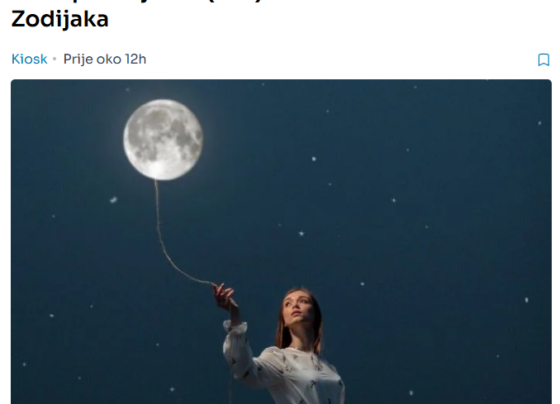Click the star cluster right of the moon

click(314, 159)
